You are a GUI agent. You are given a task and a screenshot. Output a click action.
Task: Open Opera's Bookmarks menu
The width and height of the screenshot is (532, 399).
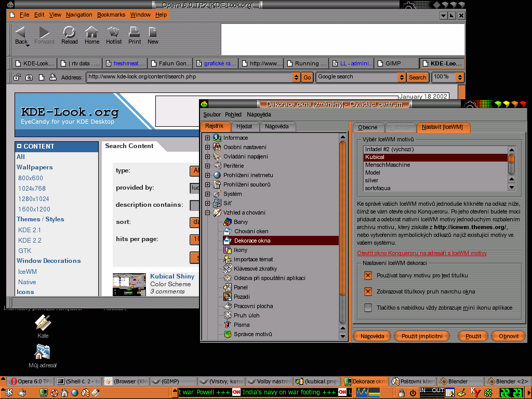point(111,15)
